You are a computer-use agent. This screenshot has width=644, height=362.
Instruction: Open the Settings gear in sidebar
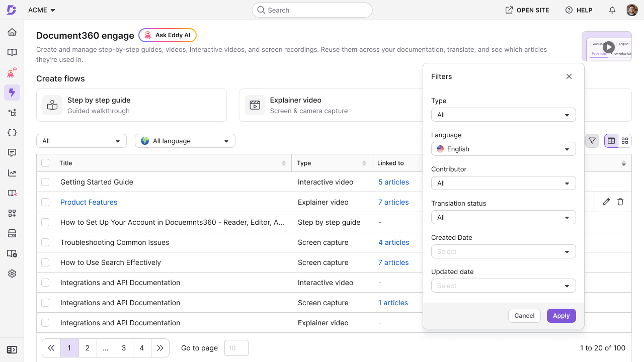12,274
